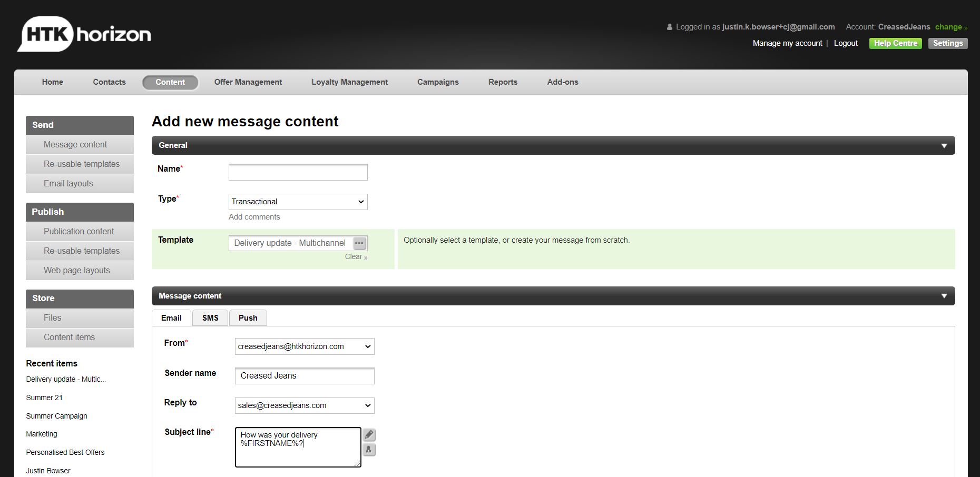Click the Send sidebar section header
The image size is (980, 477).
80,125
